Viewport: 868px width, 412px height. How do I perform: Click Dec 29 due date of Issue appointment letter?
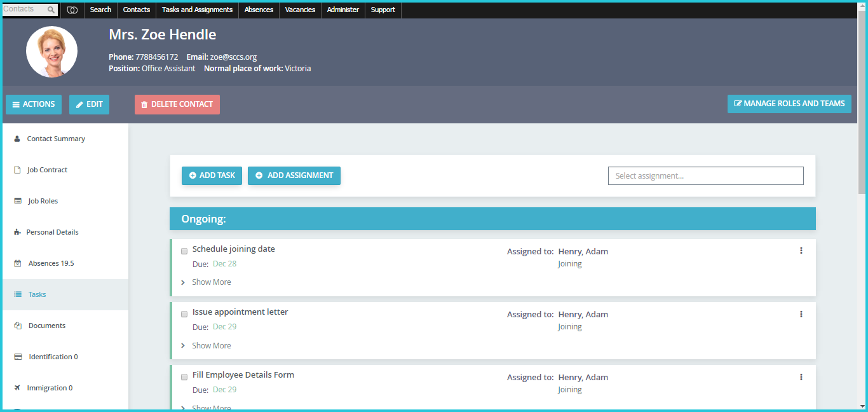(224, 327)
